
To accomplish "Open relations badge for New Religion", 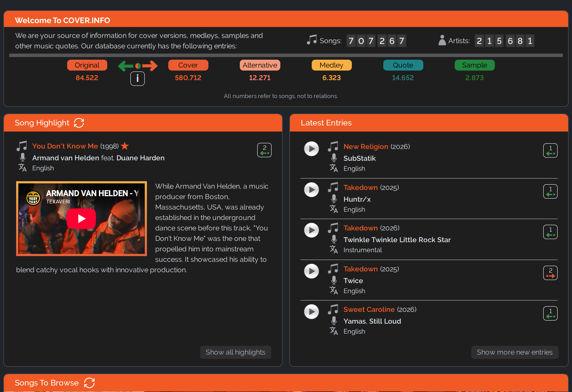I will coord(550,150).
